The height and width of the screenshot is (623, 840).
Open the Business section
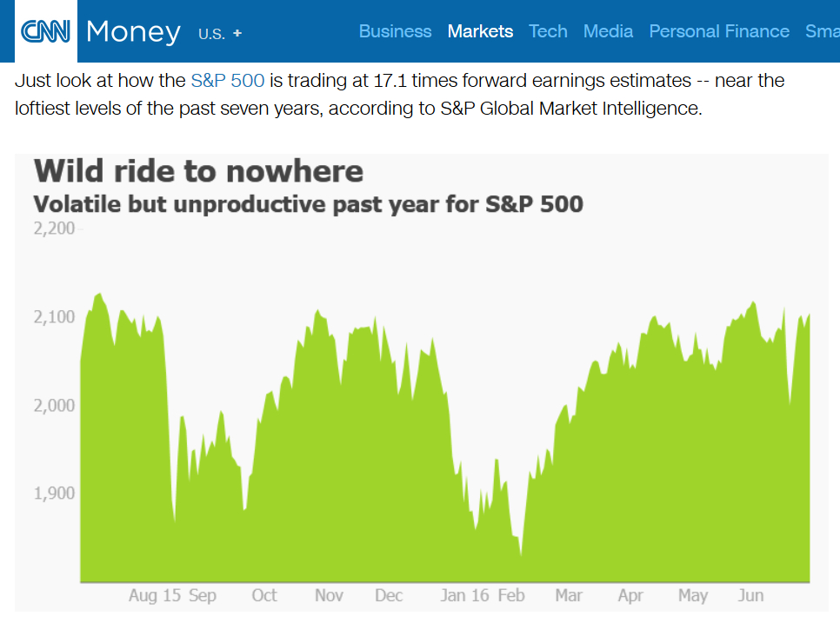coord(395,31)
